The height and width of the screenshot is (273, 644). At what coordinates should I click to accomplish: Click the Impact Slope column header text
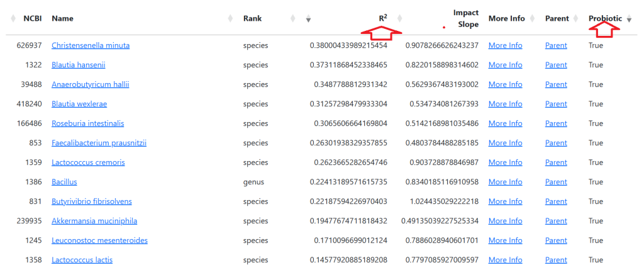[465, 18]
